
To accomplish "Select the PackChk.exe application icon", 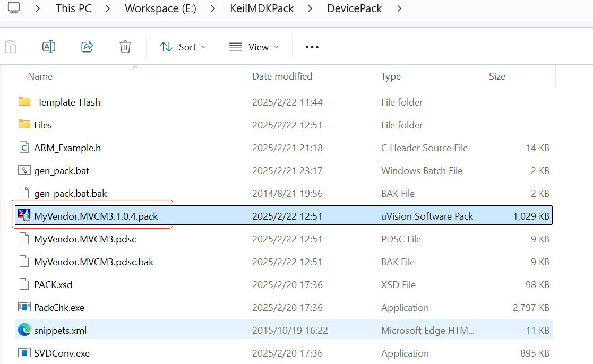I will tap(24, 307).
